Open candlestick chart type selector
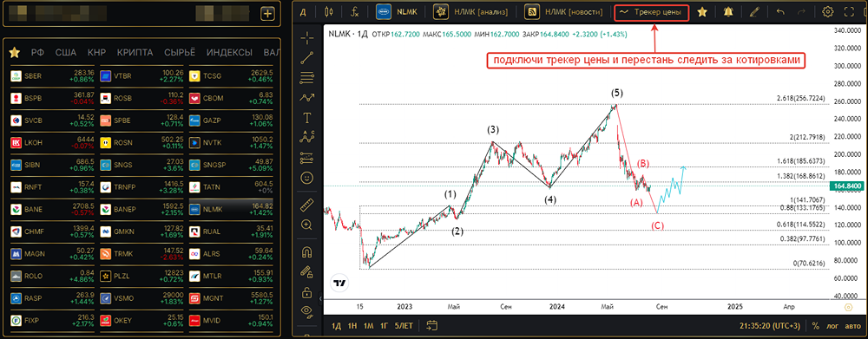 (329, 11)
